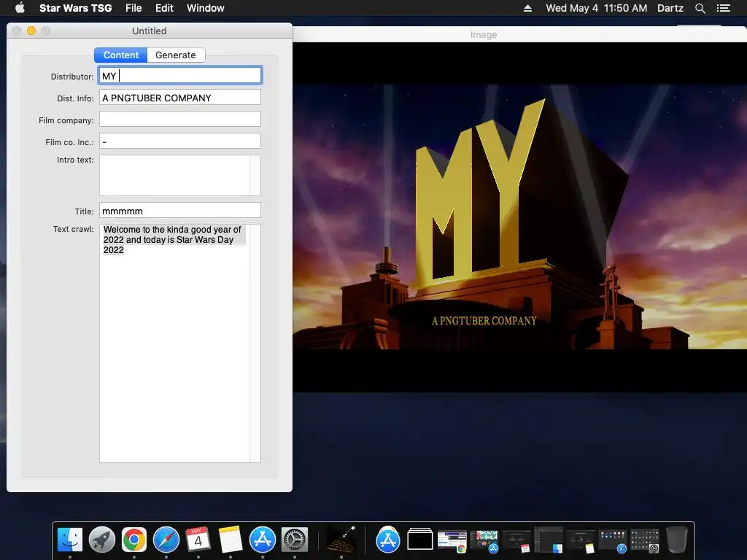747x560 pixels.
Task: Open Spotlight search magnifier
Action: [700, 8]
